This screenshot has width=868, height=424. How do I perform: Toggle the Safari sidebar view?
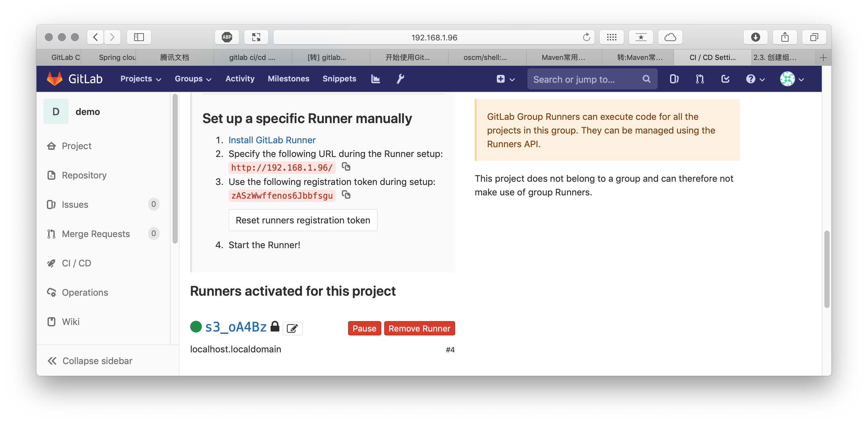click(139, 37)
